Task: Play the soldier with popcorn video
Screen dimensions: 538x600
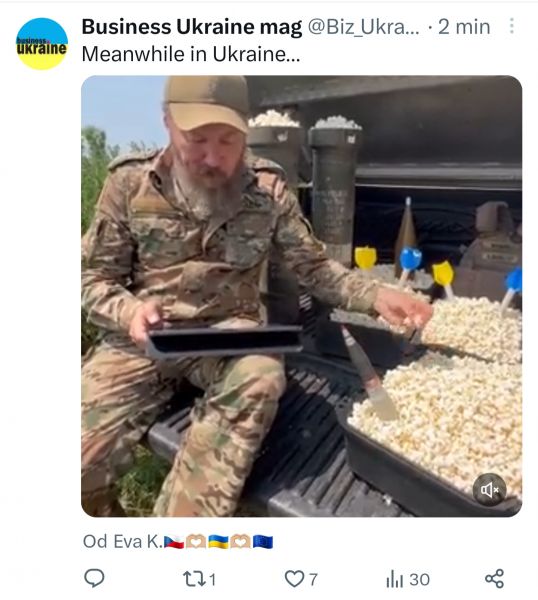Action: click(302, 296)
